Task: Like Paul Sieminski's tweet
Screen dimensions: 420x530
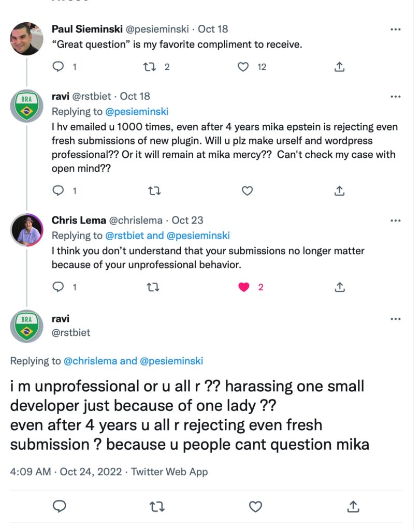Action: point(243,67)
